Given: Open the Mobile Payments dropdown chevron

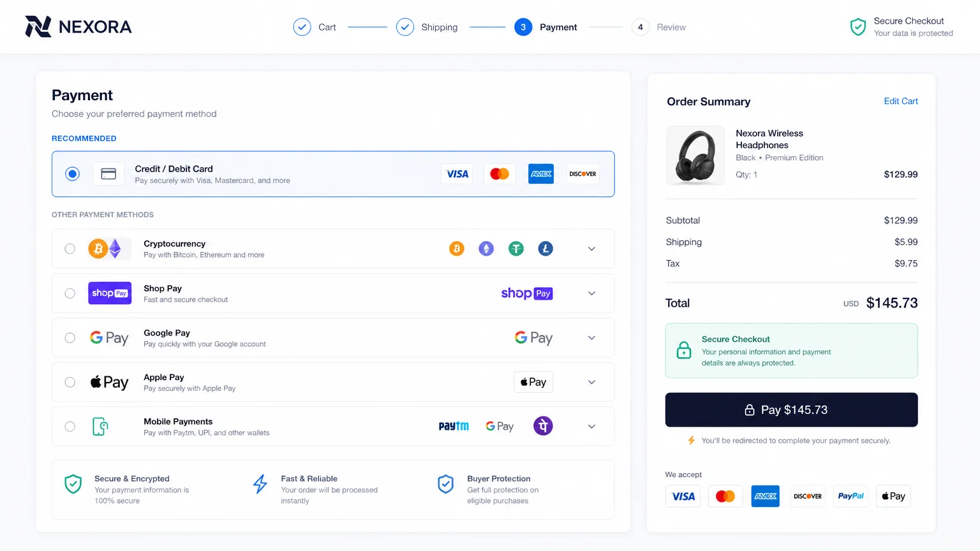Looking at the screenshot, I should [x=591, y=427].
